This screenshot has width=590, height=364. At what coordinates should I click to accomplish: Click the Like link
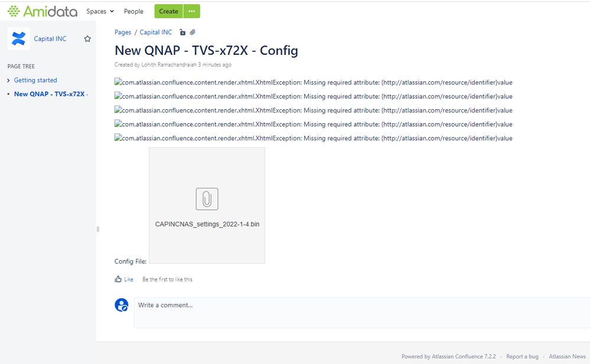pyautogui.click(x=129, y=280)
